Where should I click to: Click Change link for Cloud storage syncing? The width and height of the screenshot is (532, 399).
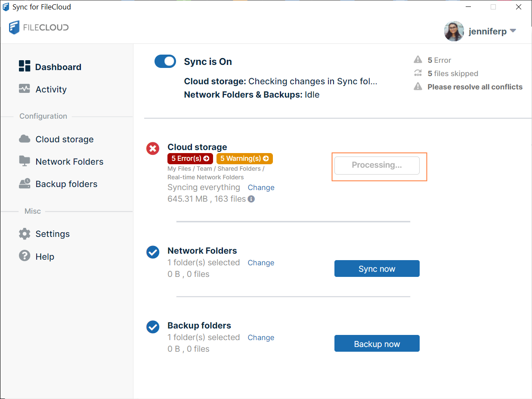coord(261,187)
